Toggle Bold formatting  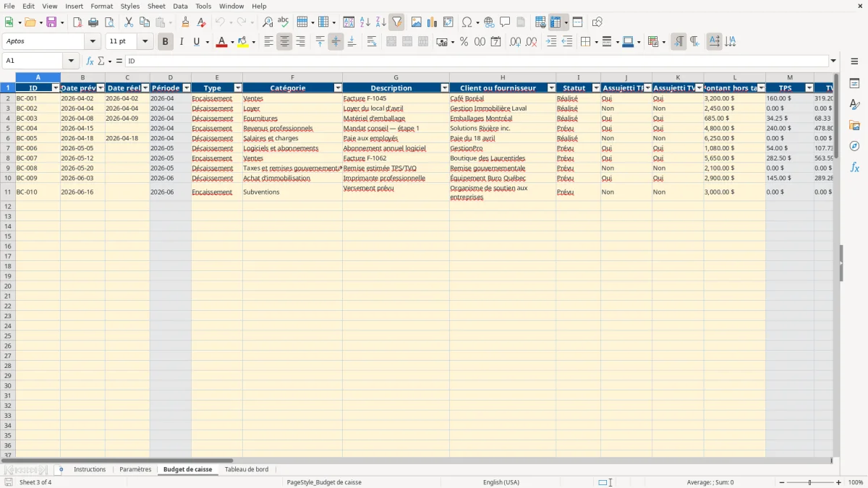coord(166,42)
